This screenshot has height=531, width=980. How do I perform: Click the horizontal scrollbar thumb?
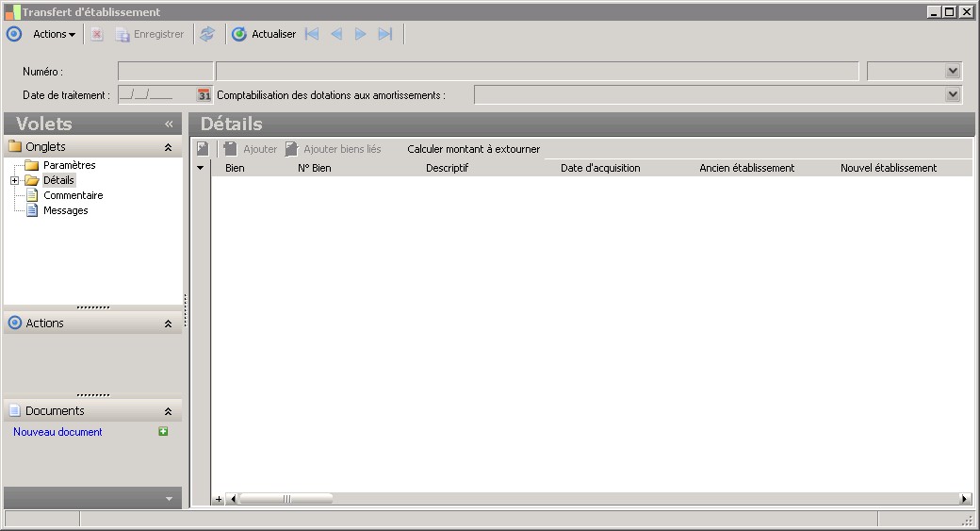pyautogui.click(x=286, y=499)
